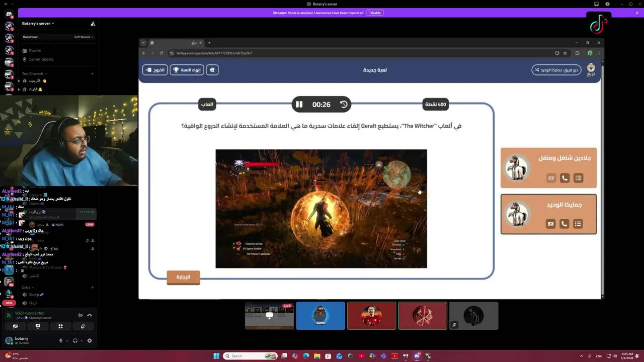Screen dimensions: 644x362
Task: Use the faded lifeline on top team card
Action: coord(551,178)
